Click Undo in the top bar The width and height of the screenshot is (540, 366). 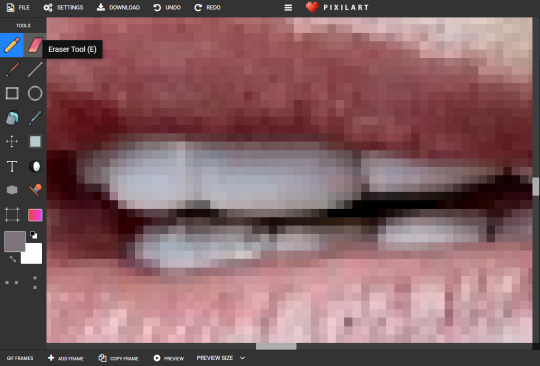167,8
